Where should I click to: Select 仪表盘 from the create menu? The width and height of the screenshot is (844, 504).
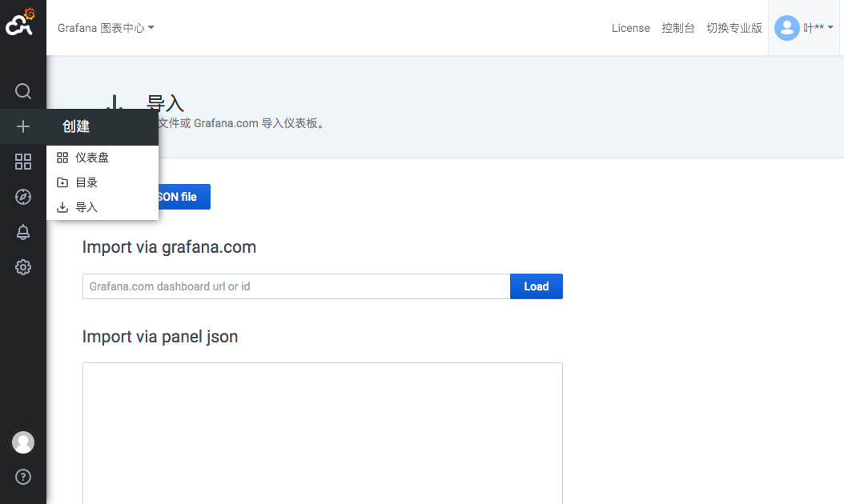point(102,158)
